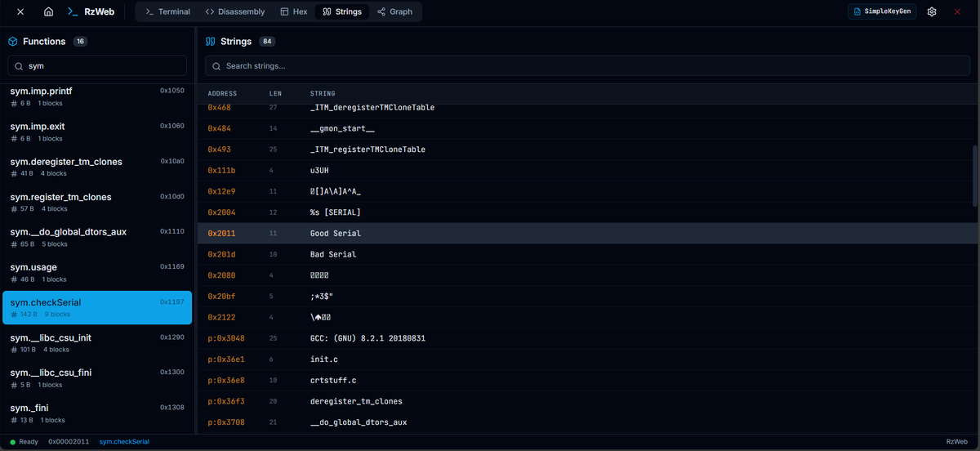The width and height of the screenshot is (980, 451).
Task: Click address 0x111b
Action: (221, 170)
